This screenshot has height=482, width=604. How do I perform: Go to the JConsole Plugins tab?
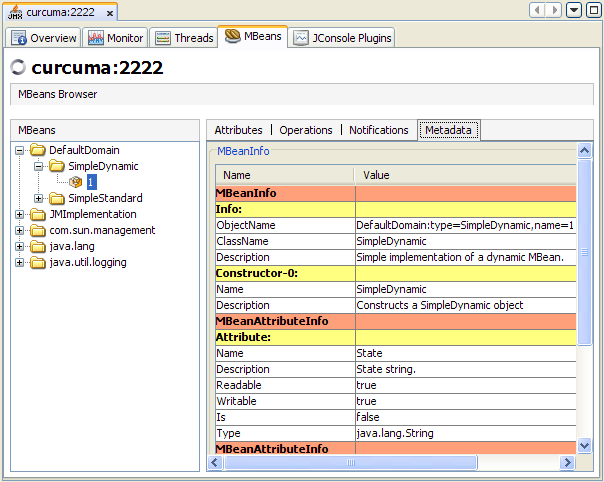[343, 38]
